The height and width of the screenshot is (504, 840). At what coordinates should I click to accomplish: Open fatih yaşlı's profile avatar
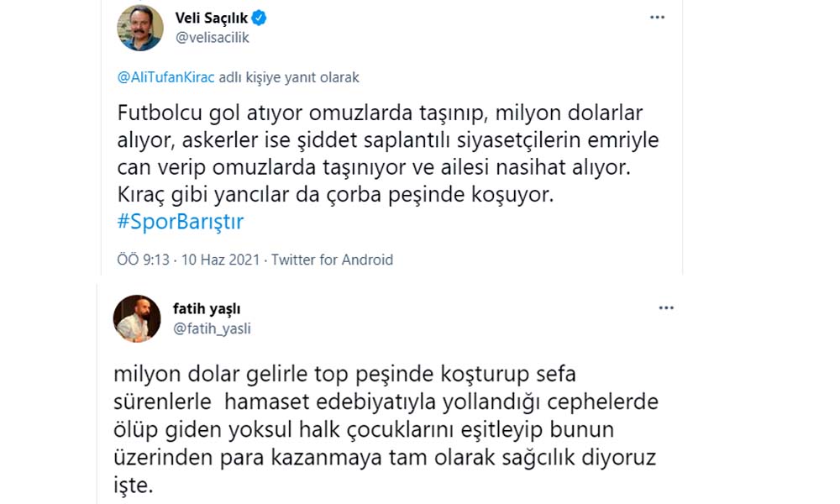pyautogui.click(x=137, y=318)
